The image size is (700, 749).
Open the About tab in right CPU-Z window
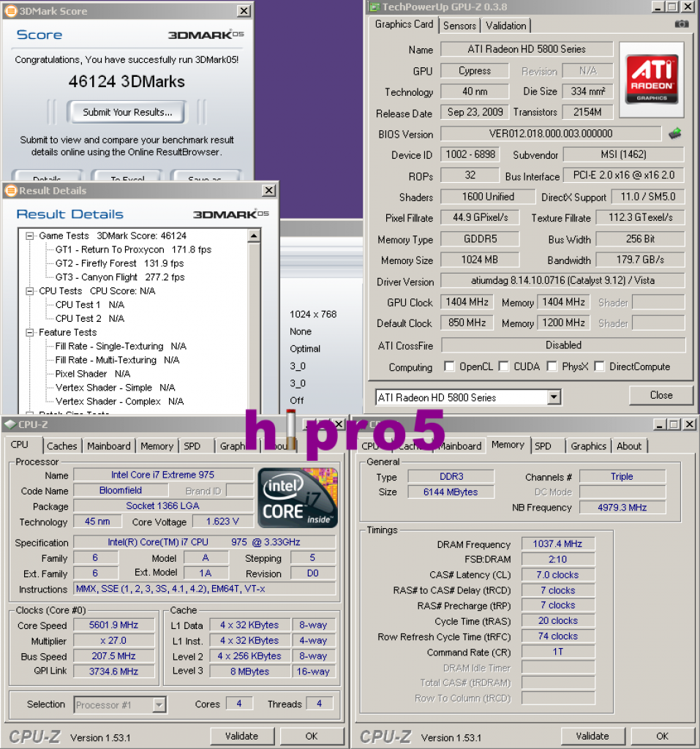(629, 445)
